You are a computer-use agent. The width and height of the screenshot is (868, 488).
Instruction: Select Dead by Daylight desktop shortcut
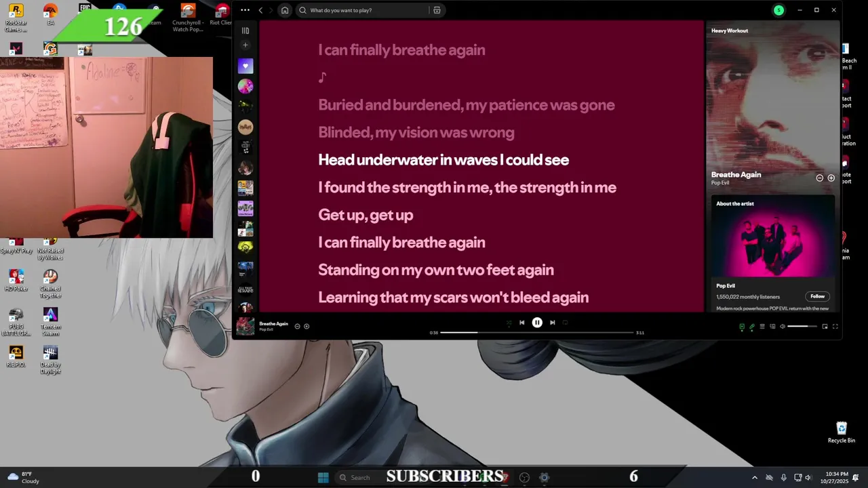pyautogui.click(x=50, y=360)
